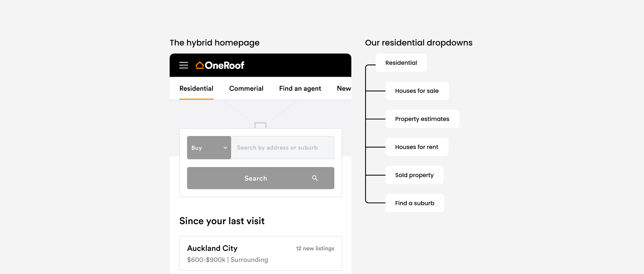Viewport: 644px width, 274px height.
Task: Select the Residential root node
Action: [401, 63]
